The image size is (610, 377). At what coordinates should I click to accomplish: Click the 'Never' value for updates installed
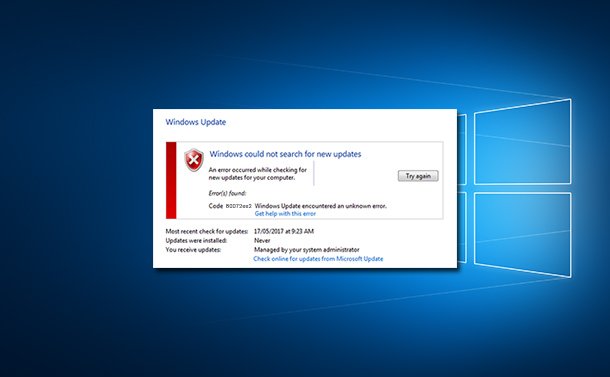click(x=262, y=240)
